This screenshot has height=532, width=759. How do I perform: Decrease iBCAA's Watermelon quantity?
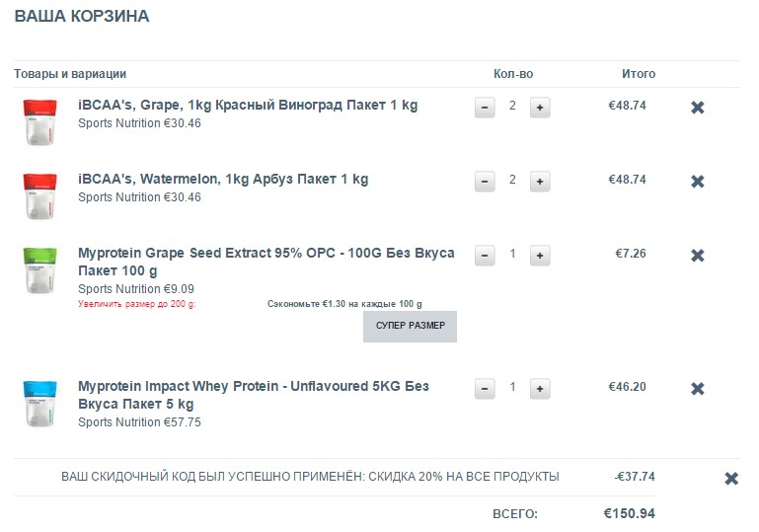(485, 182)
